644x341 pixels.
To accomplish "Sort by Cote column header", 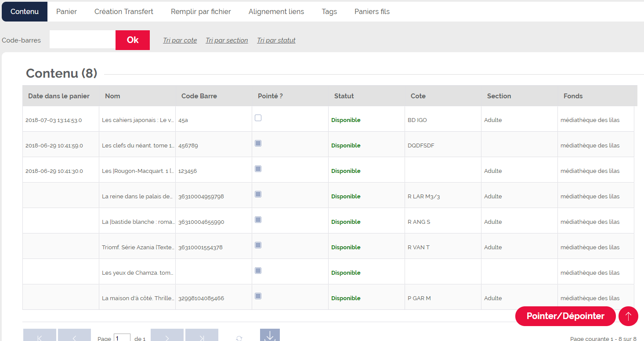I will click(x=443, y=96).
